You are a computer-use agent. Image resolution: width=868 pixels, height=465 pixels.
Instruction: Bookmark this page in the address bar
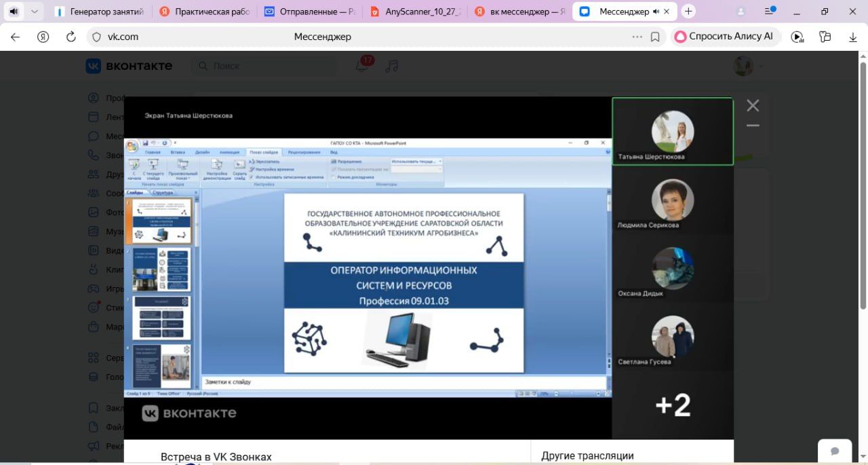655,37
